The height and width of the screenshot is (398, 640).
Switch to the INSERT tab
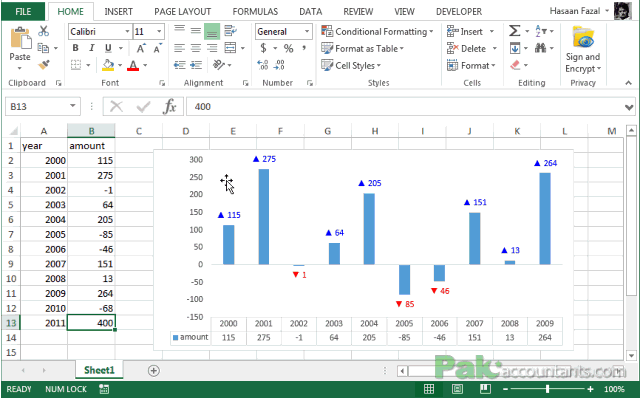[x=118, y=11]
